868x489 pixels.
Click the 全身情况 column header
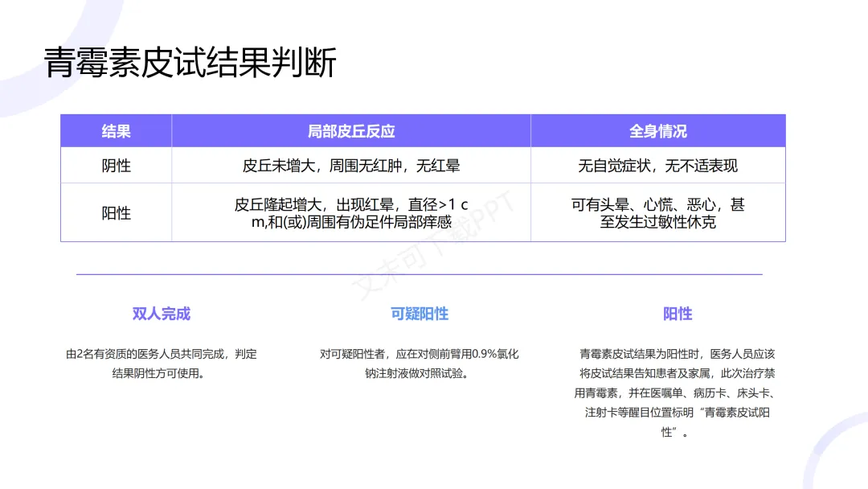657,131
